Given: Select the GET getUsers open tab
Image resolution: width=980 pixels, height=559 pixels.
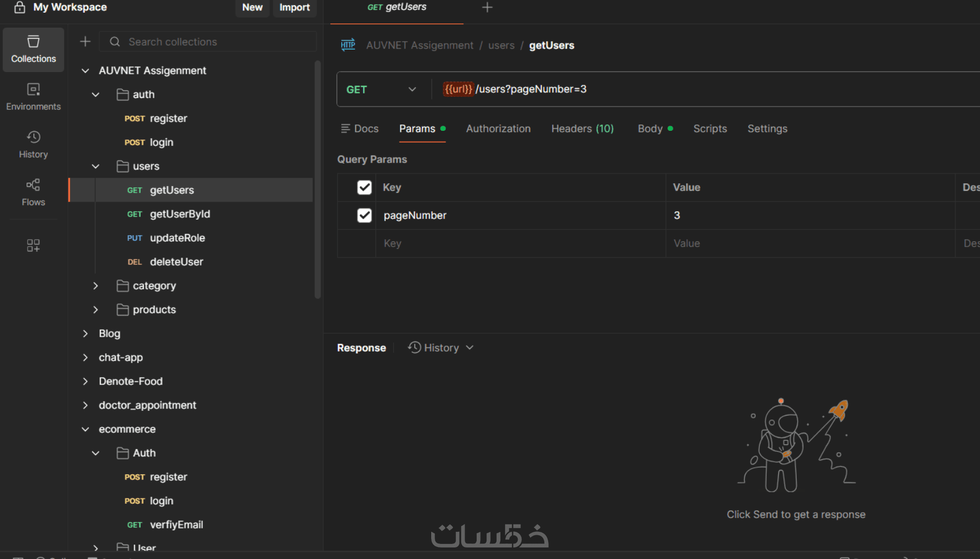Looking at the screenshot, I should pos(397,7).
